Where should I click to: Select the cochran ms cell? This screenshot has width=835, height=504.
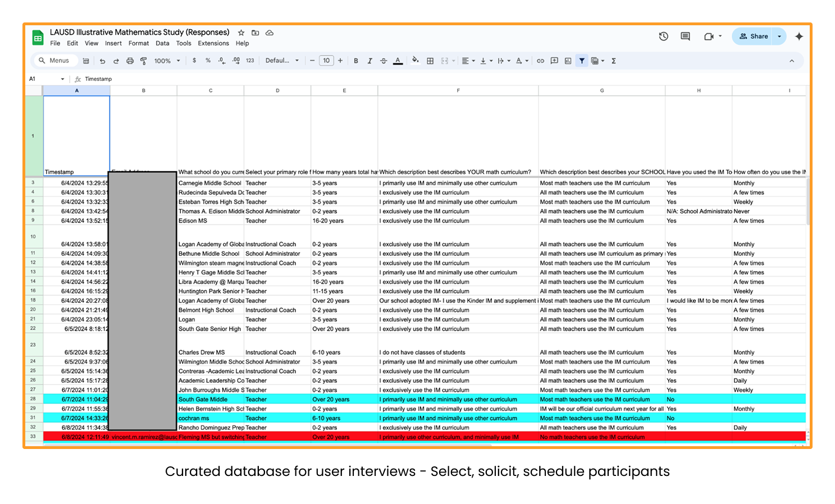(x=210, y=418)
